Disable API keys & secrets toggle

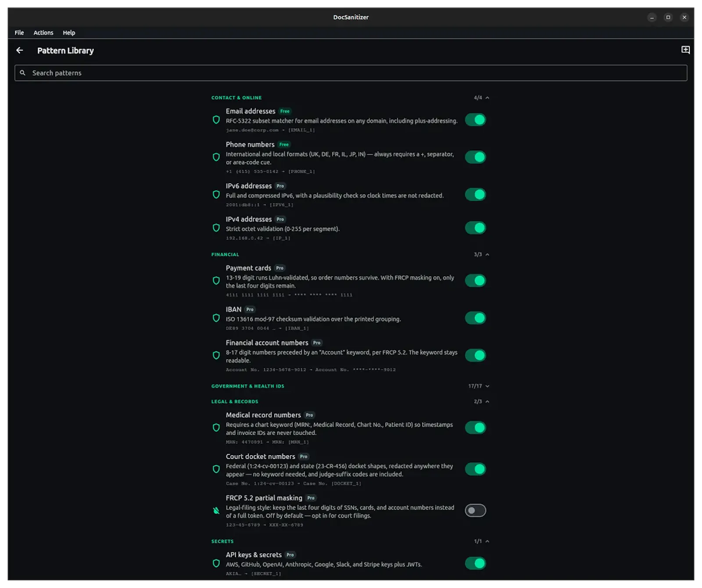click(476, 563)
